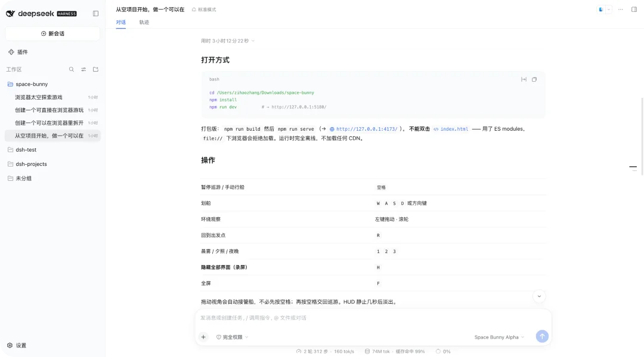This screenshot has height=357, width=644.
Task: Click the 2 轮 312 步 status entry
Action: coord(325,352)
